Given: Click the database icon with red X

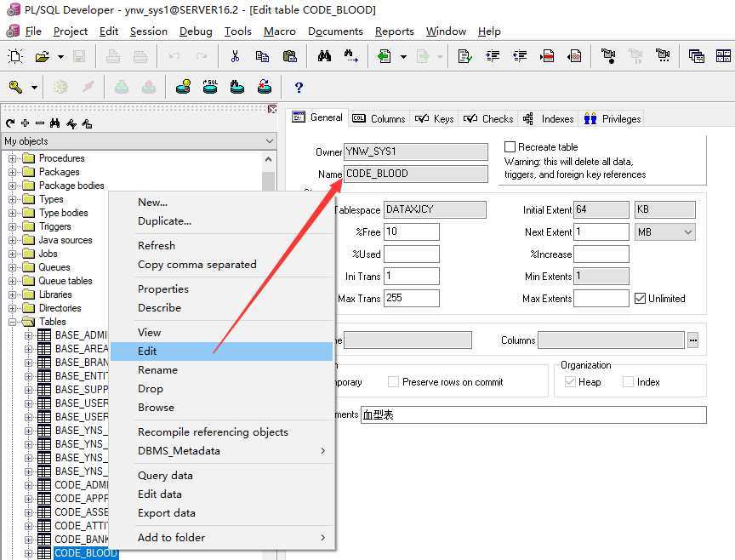Looking at the screenshot, I should click(x=265, y=87).
